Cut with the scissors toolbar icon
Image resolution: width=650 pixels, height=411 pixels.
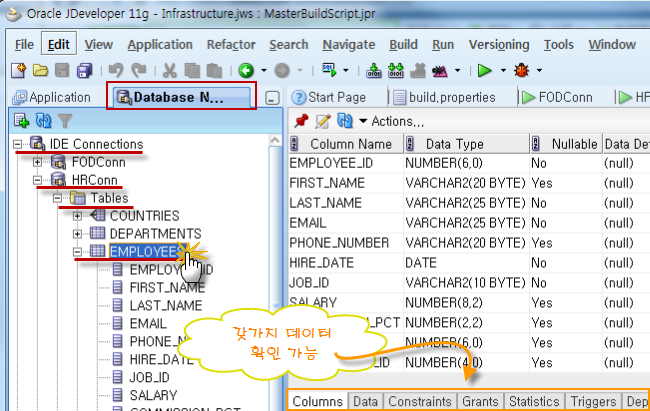[x=169, y=71]
